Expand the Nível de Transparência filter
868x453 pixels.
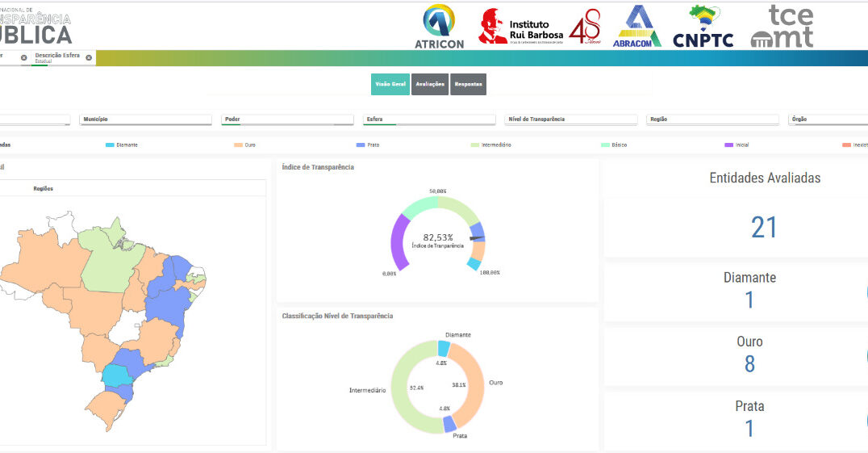tap(571, 120)
